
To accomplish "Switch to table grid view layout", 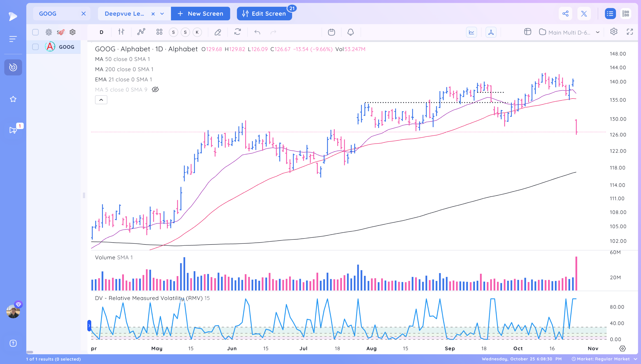I will coord(625,13).
